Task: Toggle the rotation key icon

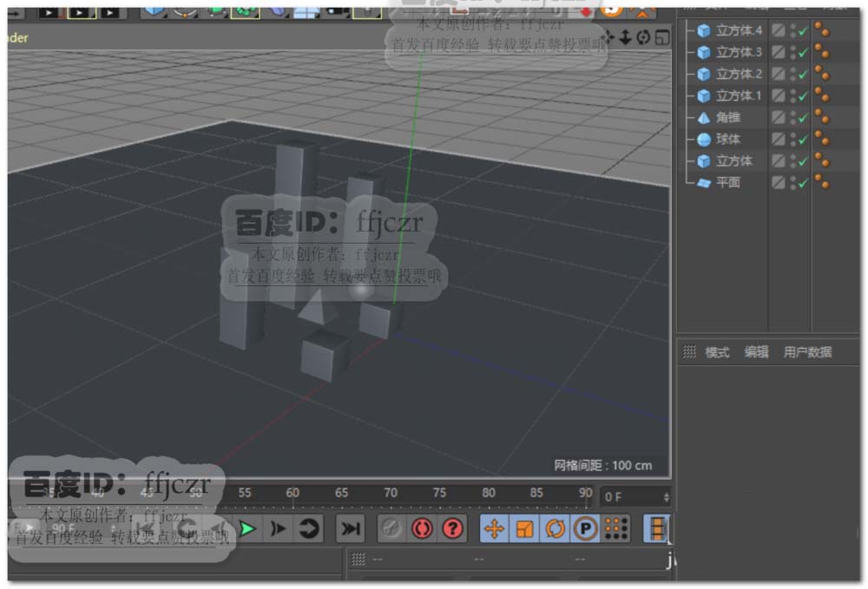Action: click(555, 528)
